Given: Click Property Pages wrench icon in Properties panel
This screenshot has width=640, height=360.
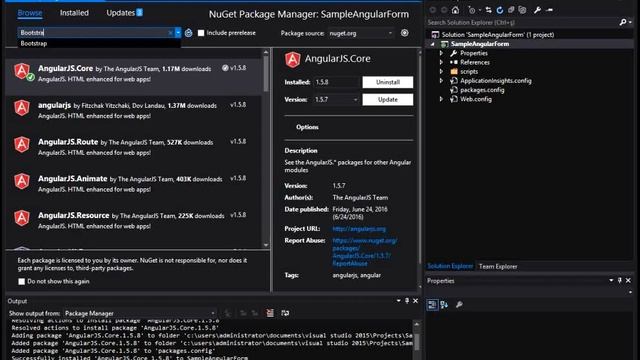Looking at the screenshot, I should click(x=459, y=304).
